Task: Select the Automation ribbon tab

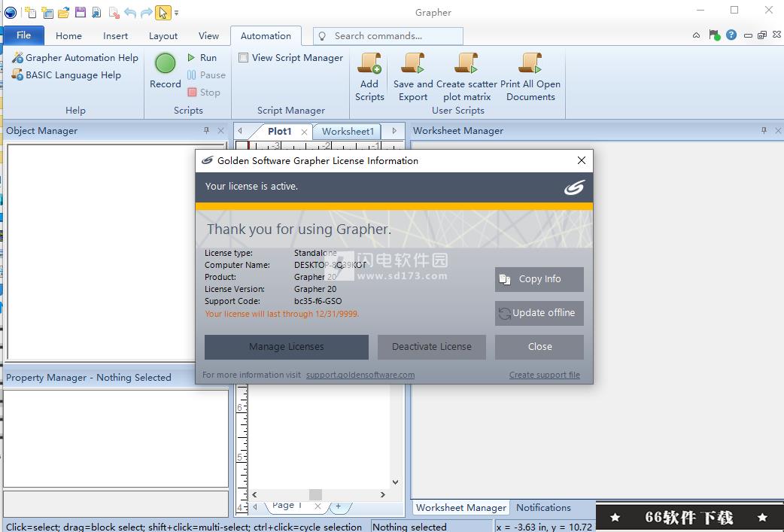Action: [x=266, y=35]
